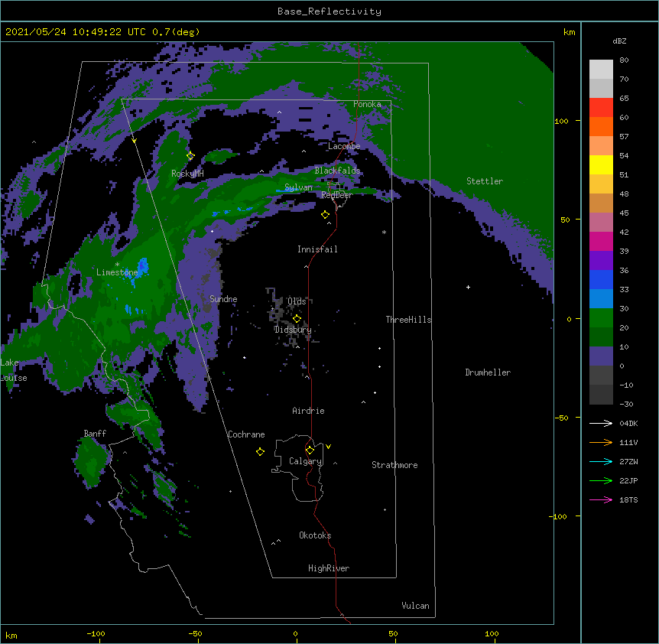
Task: Click the Airdrie town label
Action: tap(308, 411)
